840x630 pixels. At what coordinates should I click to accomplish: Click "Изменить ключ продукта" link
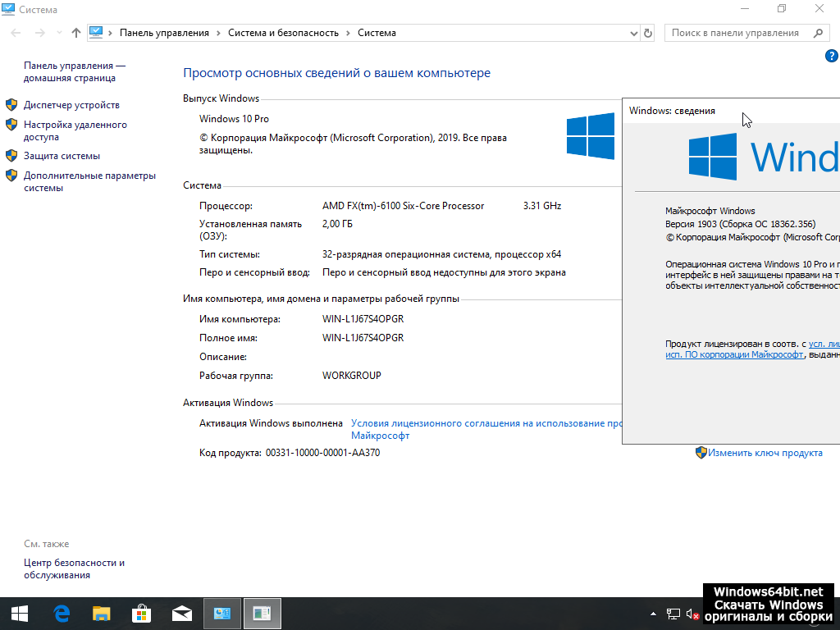point(765,453)
